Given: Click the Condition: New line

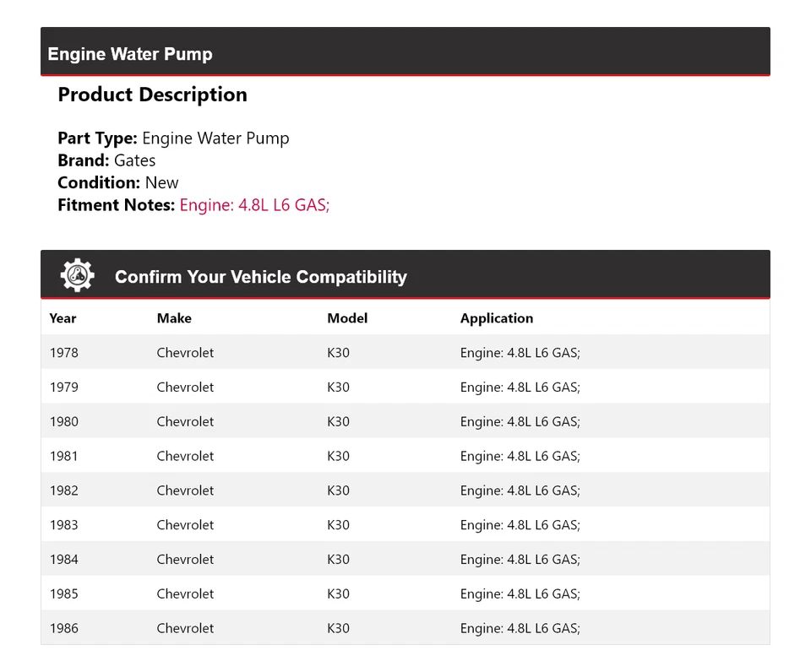Looking at the screenshot, I should (118, 182).
